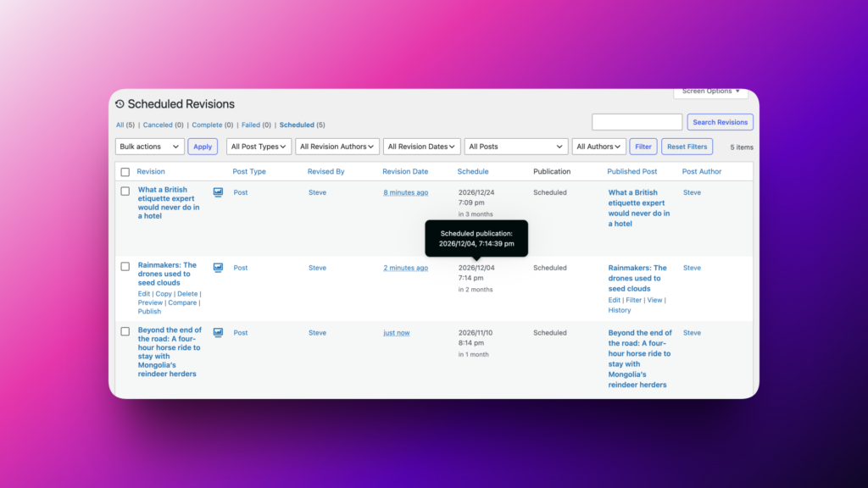Sort by the Revision column header

(151, 171)
